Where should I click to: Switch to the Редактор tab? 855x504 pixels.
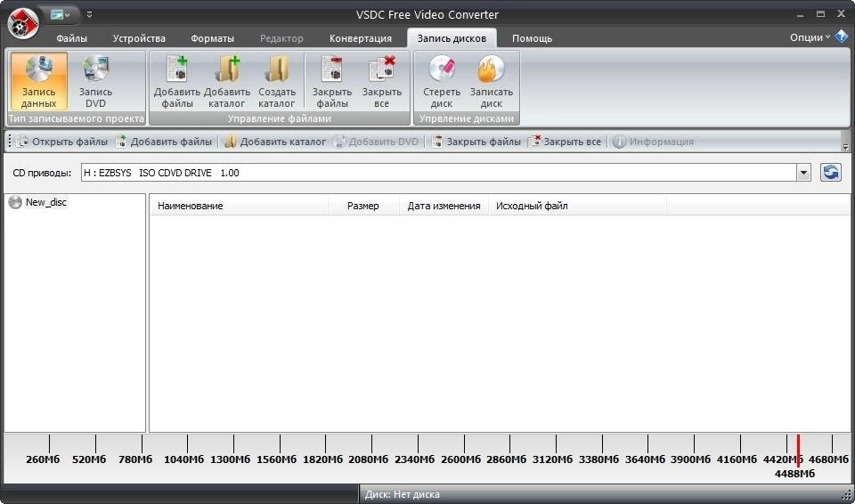pyautogui.click(x=281, y=38)
